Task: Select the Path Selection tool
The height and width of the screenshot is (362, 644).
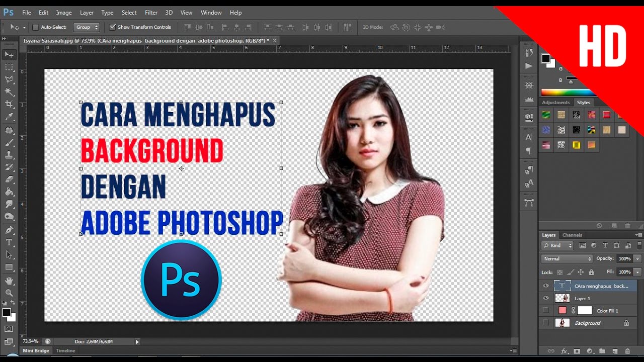Action: click(9, 255)
